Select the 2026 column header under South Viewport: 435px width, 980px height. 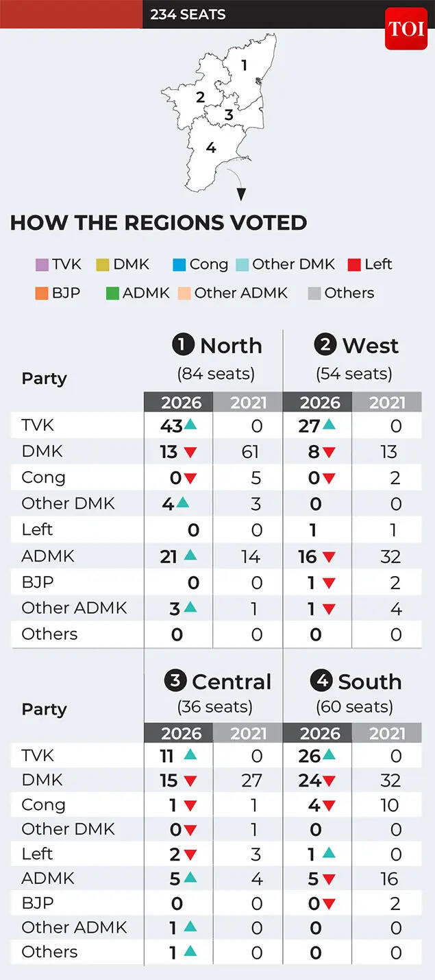[318, 732]
